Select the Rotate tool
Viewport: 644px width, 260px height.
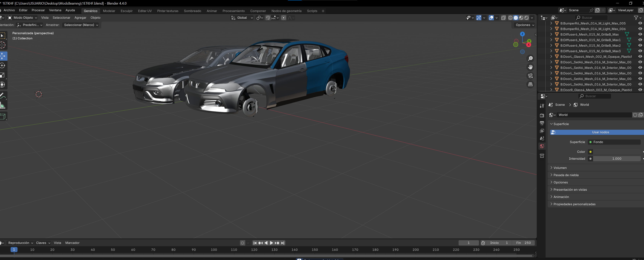(3, 66)
